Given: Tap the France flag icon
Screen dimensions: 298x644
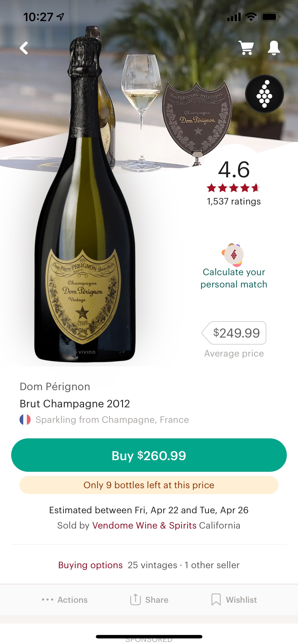Looking at the screenshot, I should [x=25, y=420].
